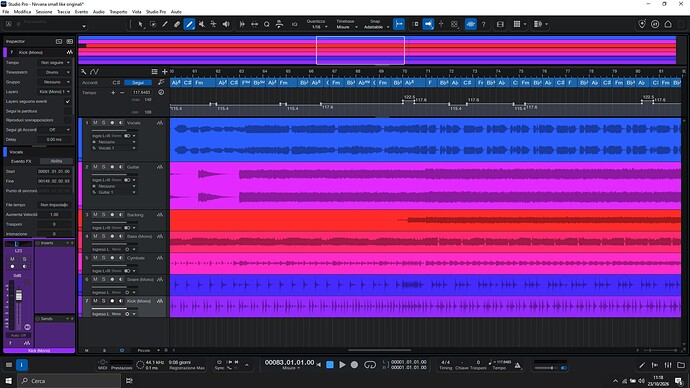Select the Eraser tool
The width and height of the screenshot is (690, 388).
point(177,24)
